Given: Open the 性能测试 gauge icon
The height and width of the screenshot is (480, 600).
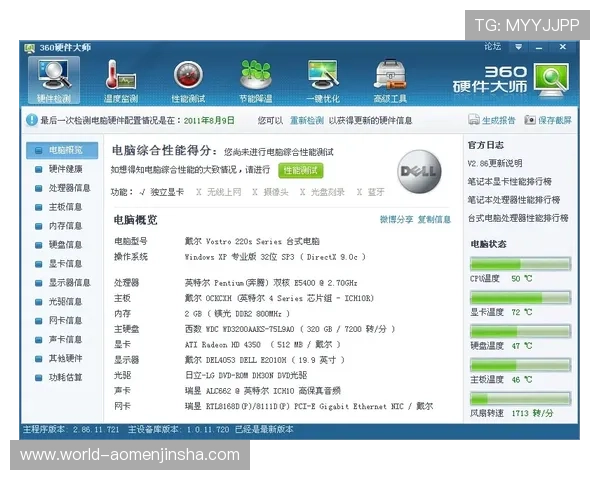Looking at the screenshot, I should 187,76.
